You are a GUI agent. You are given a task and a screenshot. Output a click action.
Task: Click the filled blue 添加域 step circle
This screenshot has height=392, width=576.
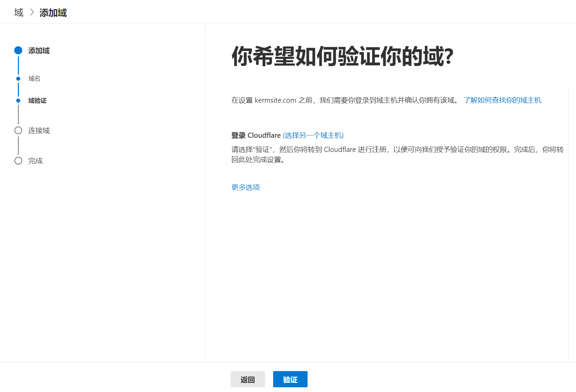tap(18, 50)
